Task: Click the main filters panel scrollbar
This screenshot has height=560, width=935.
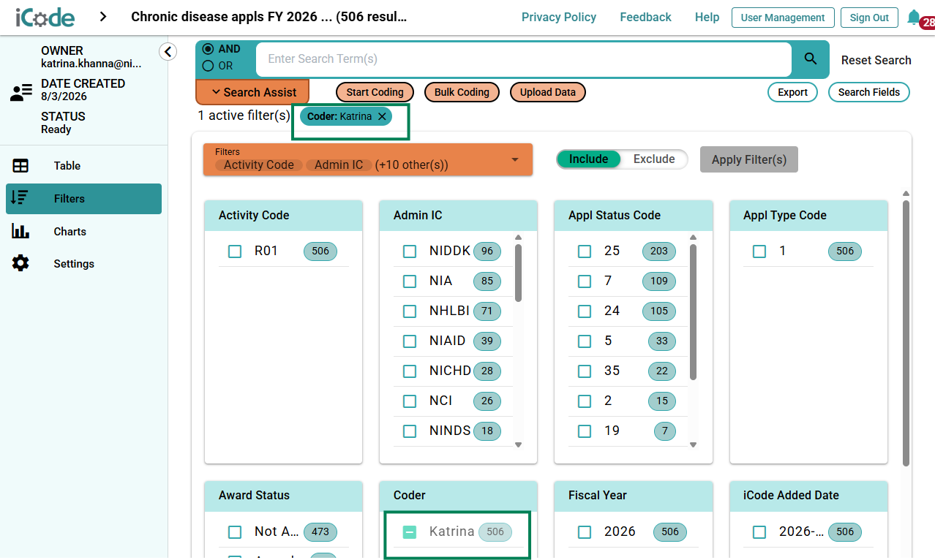Action: coord(906,333)
